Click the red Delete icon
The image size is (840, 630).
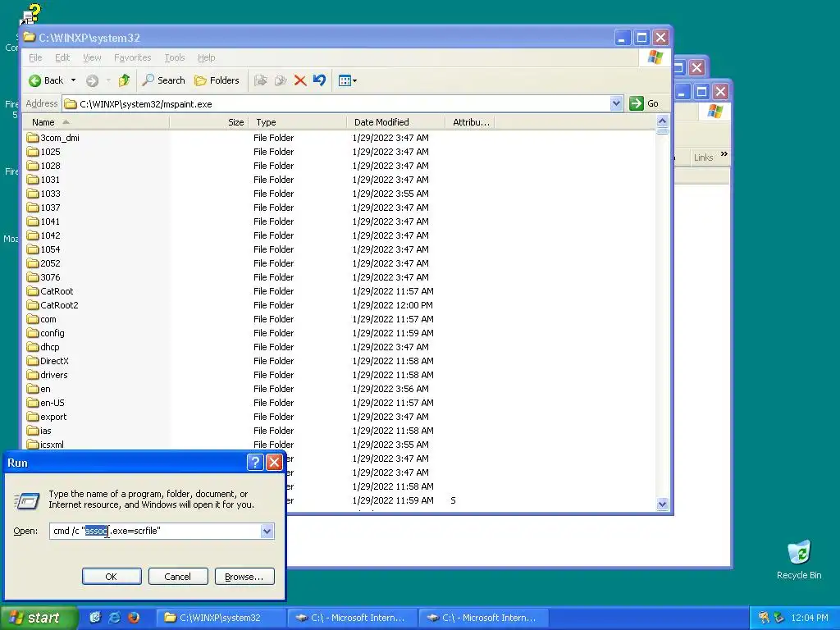tap(300, 80)
